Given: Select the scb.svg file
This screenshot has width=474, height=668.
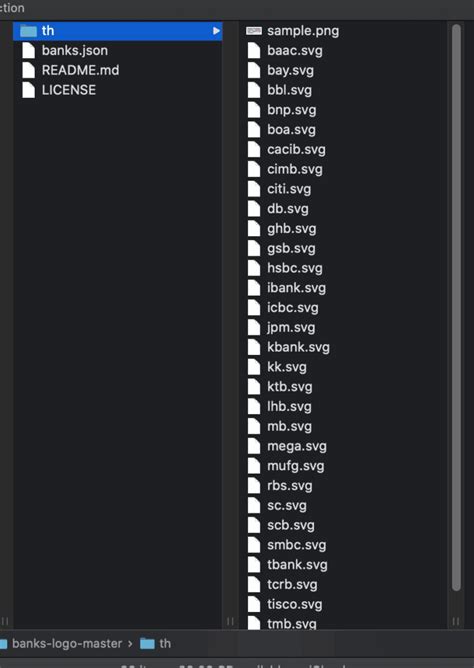Looking at the screenshot, I should pyautogui.click(x=290, y=525).
